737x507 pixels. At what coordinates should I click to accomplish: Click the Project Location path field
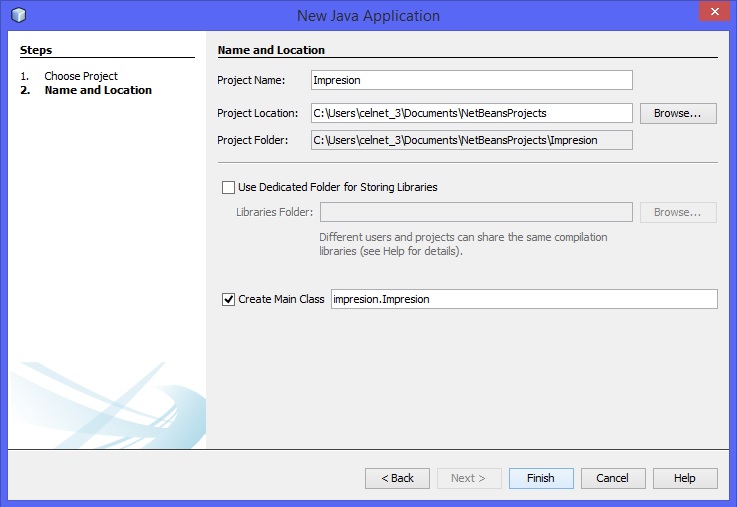coord(471,113)
